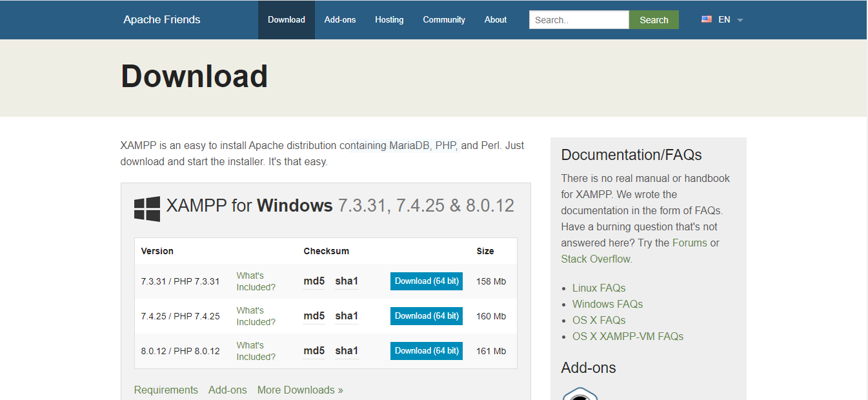Open the Hosting navigation item
868x400 pixels.
coord(389,20)
